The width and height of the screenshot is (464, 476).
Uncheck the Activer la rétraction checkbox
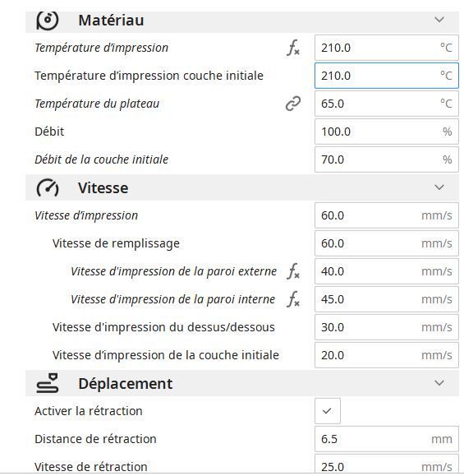point(328,411)
